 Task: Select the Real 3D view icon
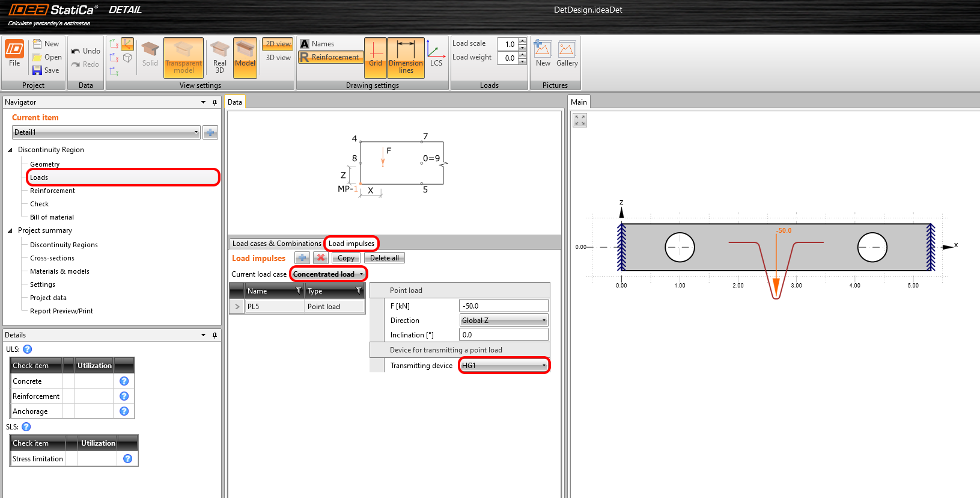[219, 57]
